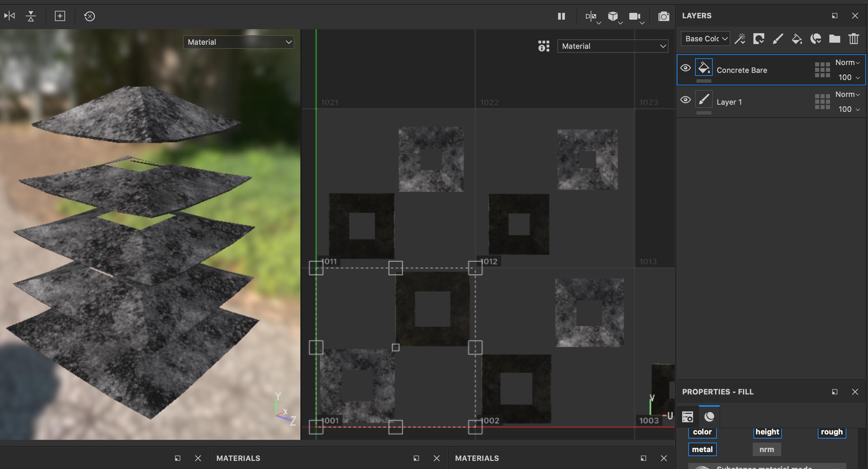Take a viewport screenshot with camera icon

(664, 16)
